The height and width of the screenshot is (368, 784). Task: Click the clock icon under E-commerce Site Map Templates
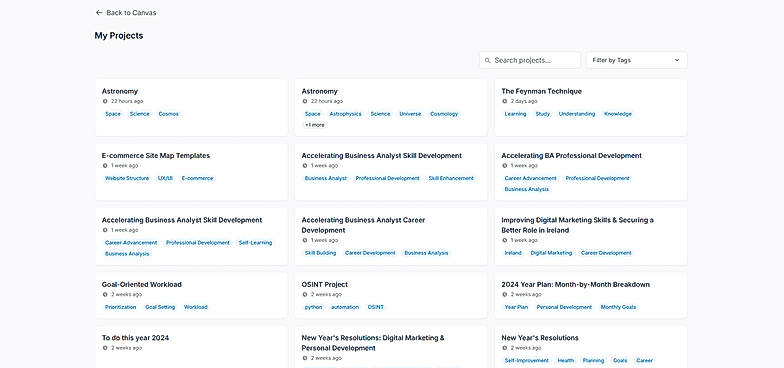coord(105,166)
